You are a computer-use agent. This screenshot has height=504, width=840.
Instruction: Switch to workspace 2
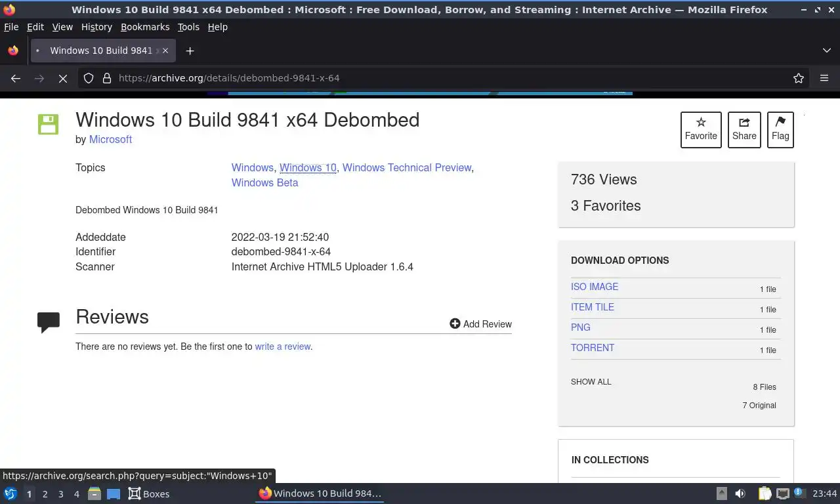pos(45,494)
